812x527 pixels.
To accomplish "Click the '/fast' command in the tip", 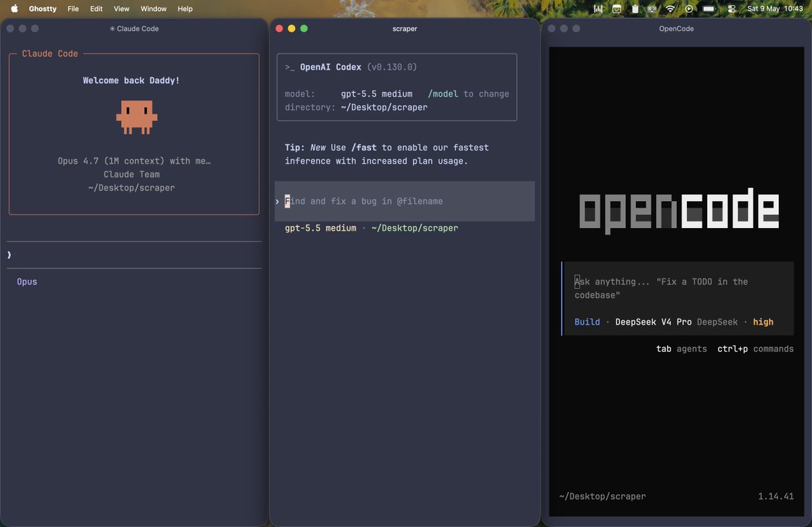I will point(364,147).
